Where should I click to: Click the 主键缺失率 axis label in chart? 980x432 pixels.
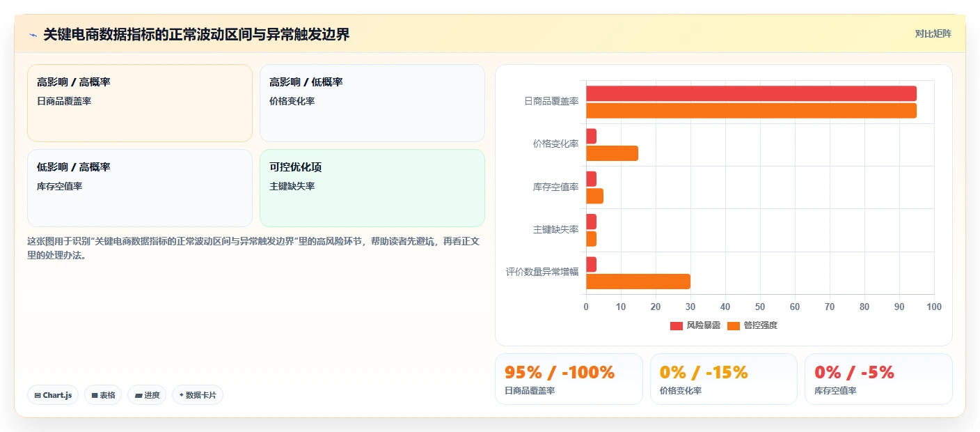556,229
